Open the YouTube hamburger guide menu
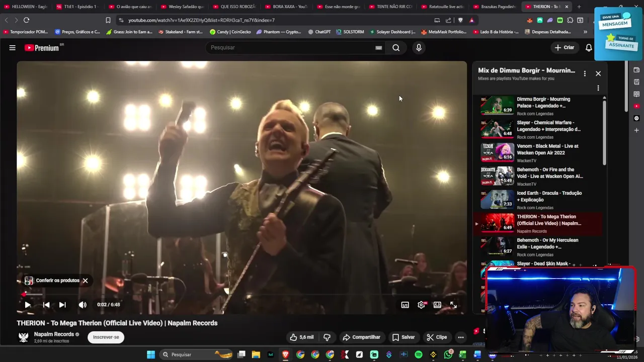The image size is (644, 362). [12, 48]
